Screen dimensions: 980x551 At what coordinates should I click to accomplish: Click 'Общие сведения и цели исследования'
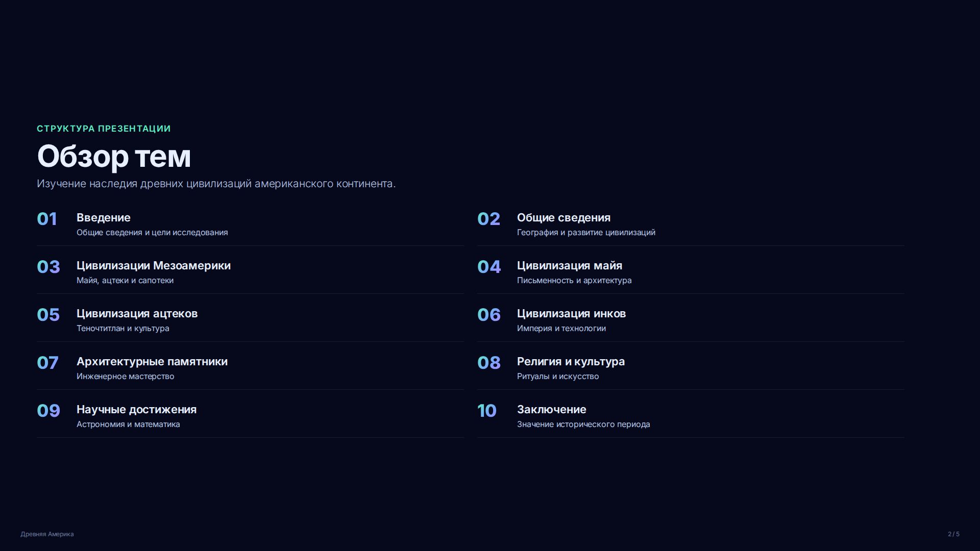152,233
